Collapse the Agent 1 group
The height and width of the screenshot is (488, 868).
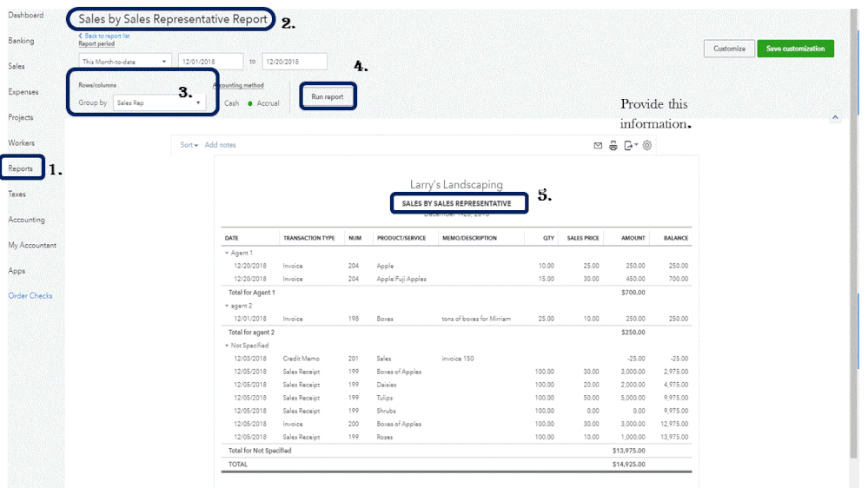[227, 253]
